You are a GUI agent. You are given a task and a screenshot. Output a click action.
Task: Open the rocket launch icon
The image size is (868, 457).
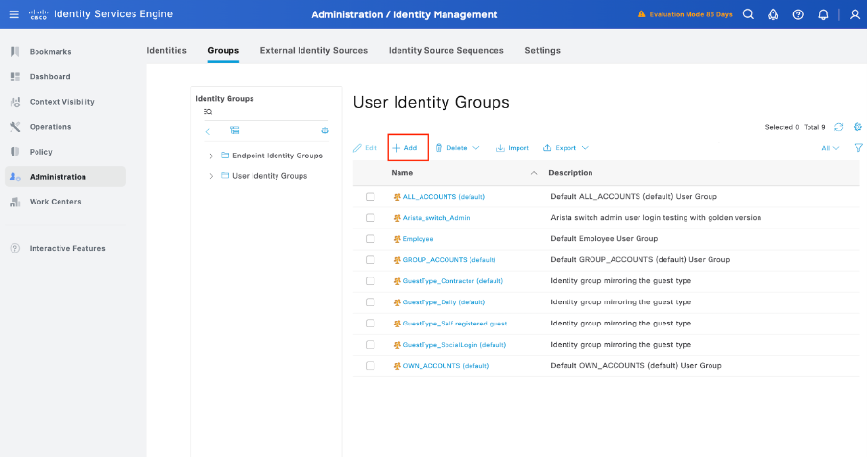(x=773, y=14)
